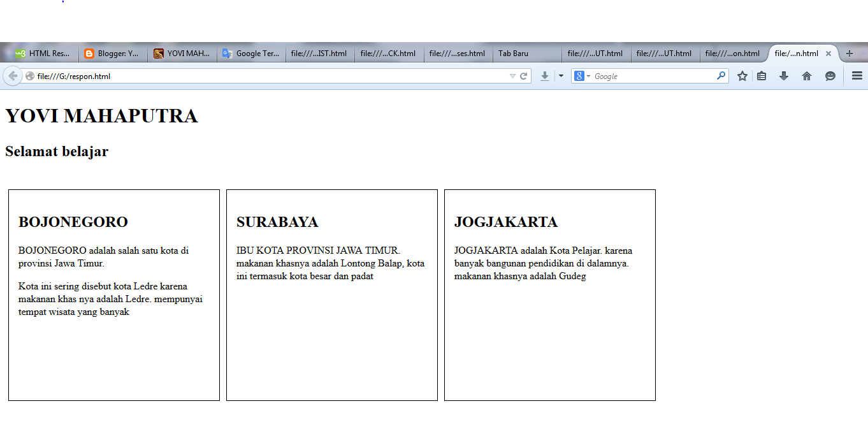868x436 pixels.
Task: Switch to the ...IST.html tab
Action: (x=320, y=54)
